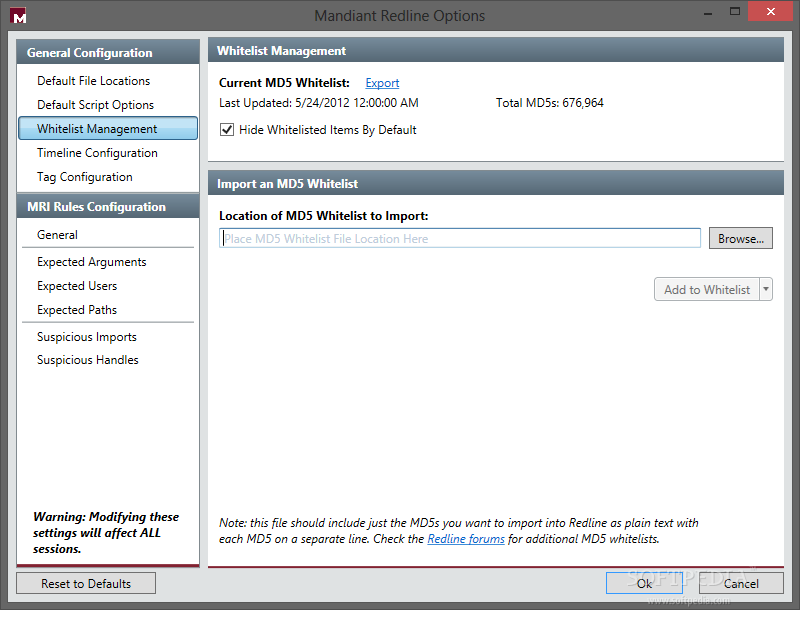The image size is (800, 619).
Task: View Suspicious Handles settings
Action: click(x=87, y=360)
